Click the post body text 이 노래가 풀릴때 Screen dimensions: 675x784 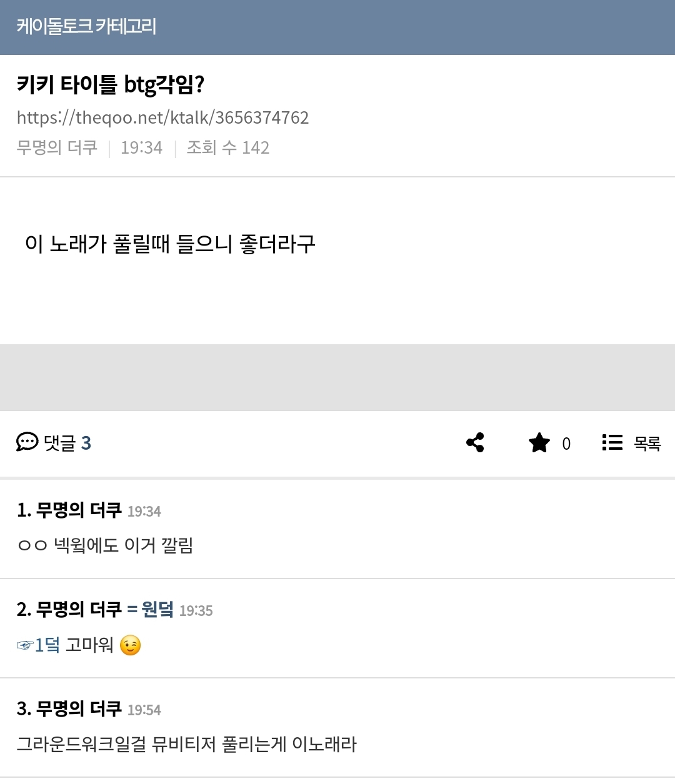click(x=170, y=244)
